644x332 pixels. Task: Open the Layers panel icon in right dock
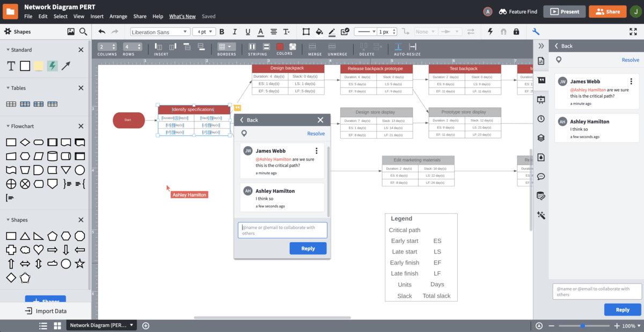(541, 138)
